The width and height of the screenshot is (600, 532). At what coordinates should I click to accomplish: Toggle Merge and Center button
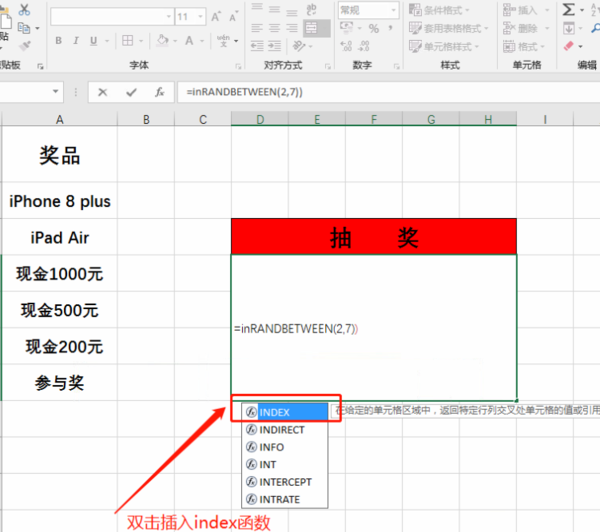[316, 28]
